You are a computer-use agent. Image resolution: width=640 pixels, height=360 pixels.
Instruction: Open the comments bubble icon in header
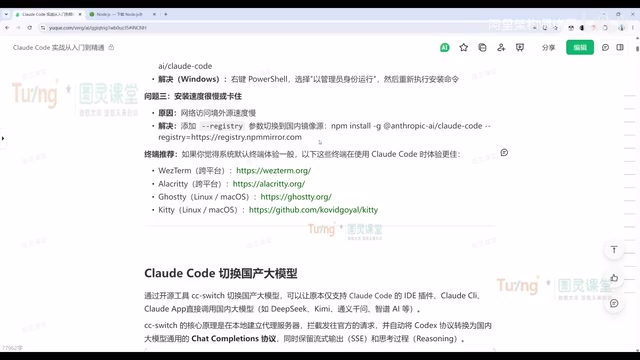click(605, 48)
